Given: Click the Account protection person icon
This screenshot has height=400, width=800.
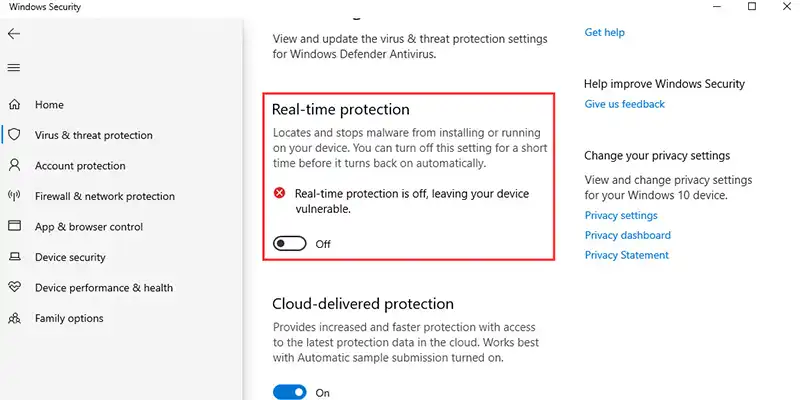Looking at the screenshot, I should pos(15,166).
